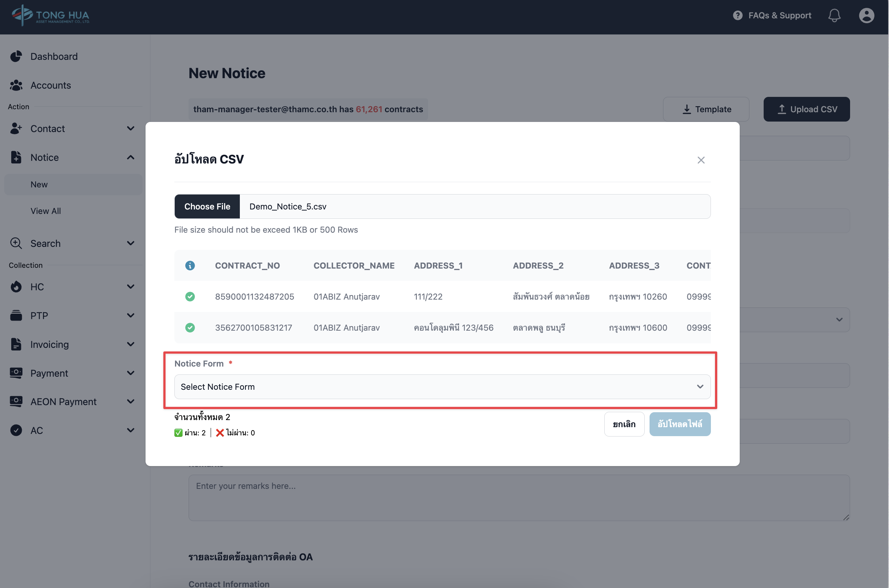Collapse the Notice menu chevron
The image size is (889, 588).
(131, 157)
